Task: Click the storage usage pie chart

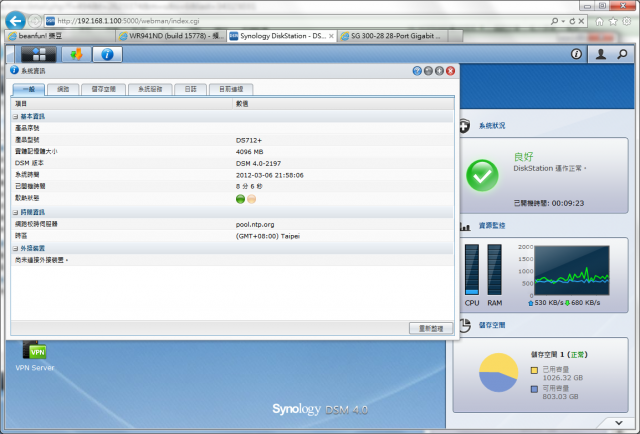Action: point(498,372)
